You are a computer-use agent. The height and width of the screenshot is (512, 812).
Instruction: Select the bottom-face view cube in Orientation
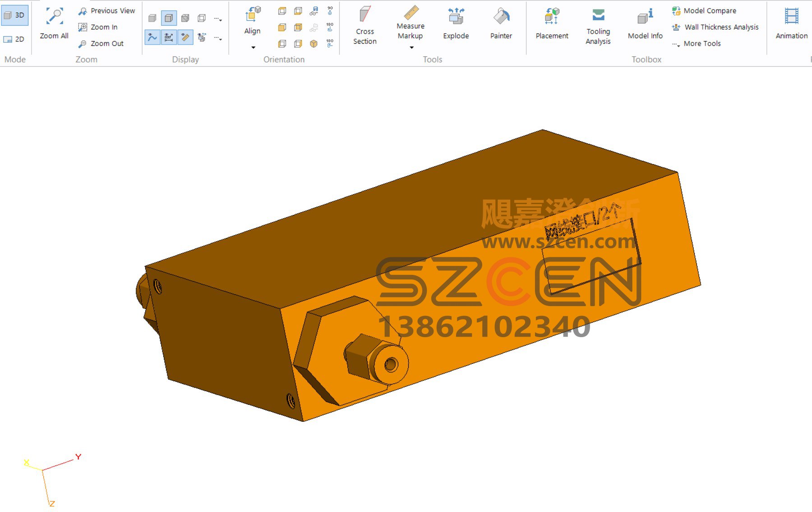click(298, 11)
